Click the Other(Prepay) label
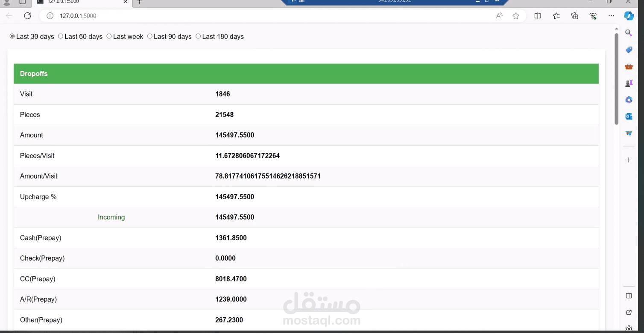This screenshot has width=644, height=334. [41, 320]
